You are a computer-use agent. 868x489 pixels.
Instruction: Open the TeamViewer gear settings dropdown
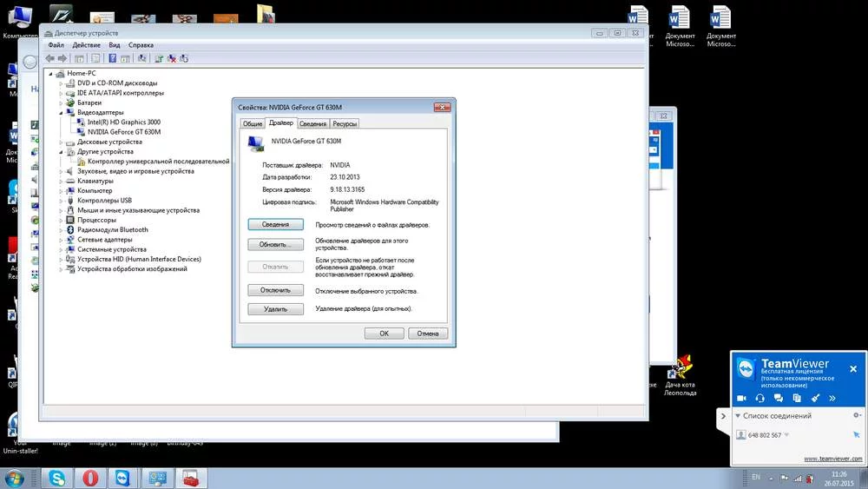click(x=857, y=415)
